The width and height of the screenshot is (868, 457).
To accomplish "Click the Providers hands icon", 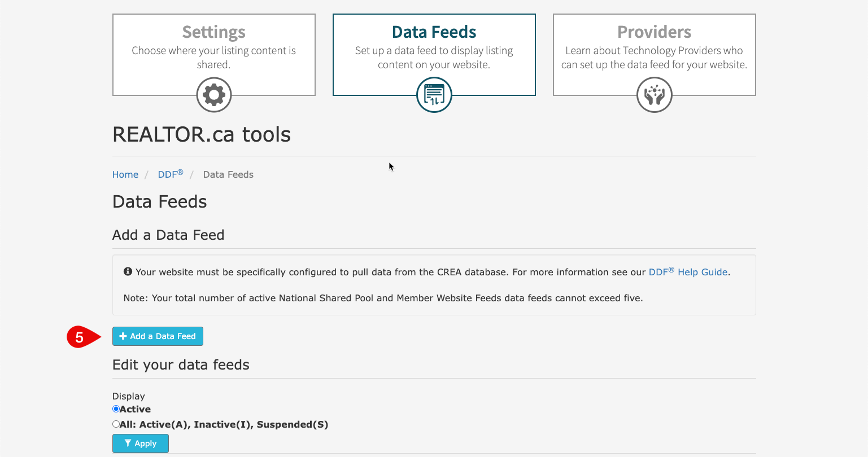I will tap(655, 95).
